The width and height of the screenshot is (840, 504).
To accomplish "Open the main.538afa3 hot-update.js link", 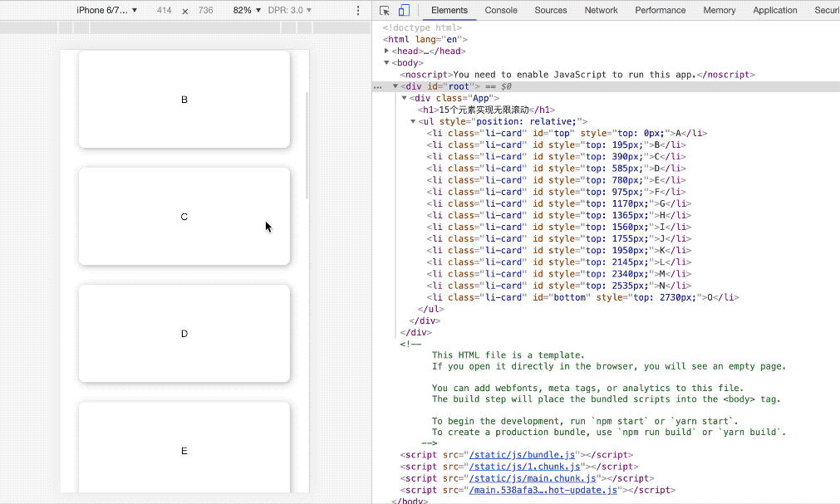I will 543,490.
